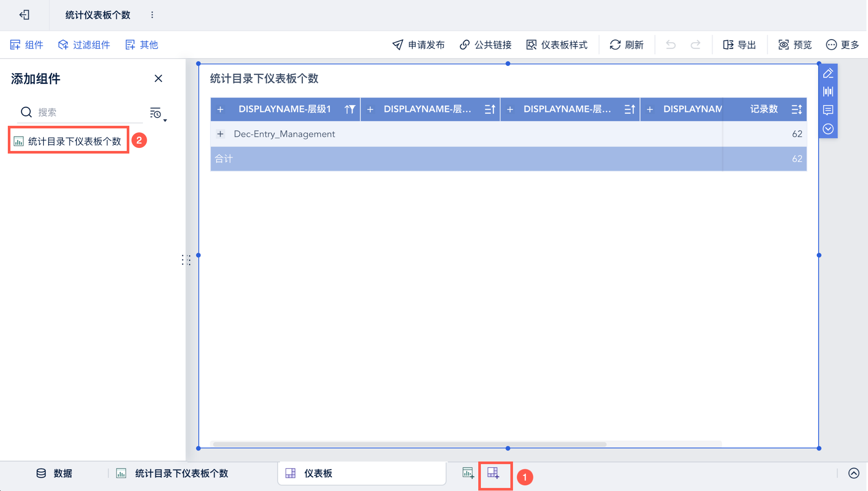Expand the Dec-Entry_Management row
868x491 pixels.
pyautogui.click(x=220, y=134)
